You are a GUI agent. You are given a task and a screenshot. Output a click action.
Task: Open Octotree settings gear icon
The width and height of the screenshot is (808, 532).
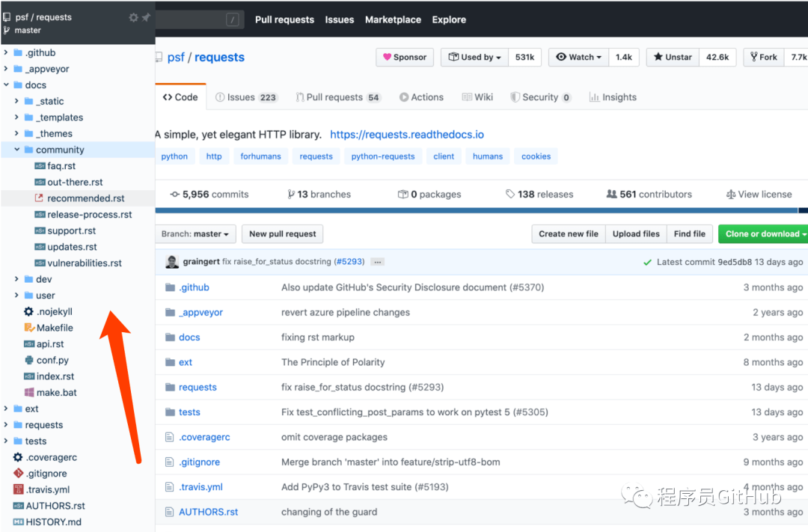click(133, 17)
